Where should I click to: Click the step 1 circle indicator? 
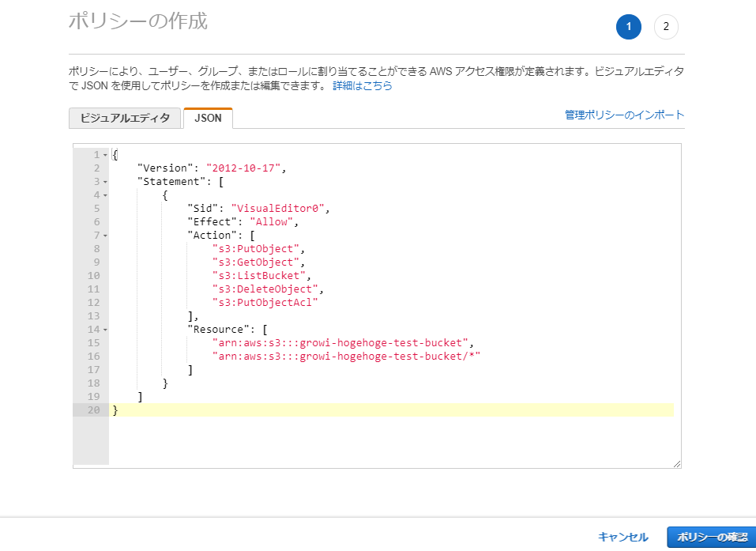tap(628, 26)
